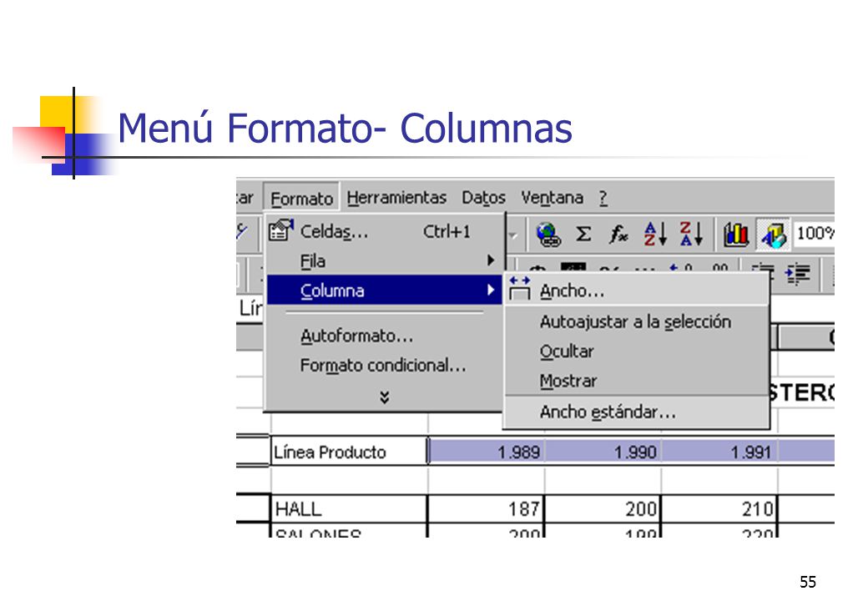Viewport: 868px width, 601px height.
Task: Choose Celdas... in Formato menu
Action: 384,231
